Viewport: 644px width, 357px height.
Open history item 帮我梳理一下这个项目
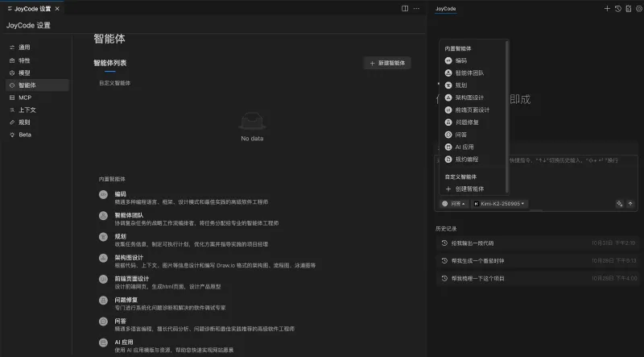[x=537, y=279]
